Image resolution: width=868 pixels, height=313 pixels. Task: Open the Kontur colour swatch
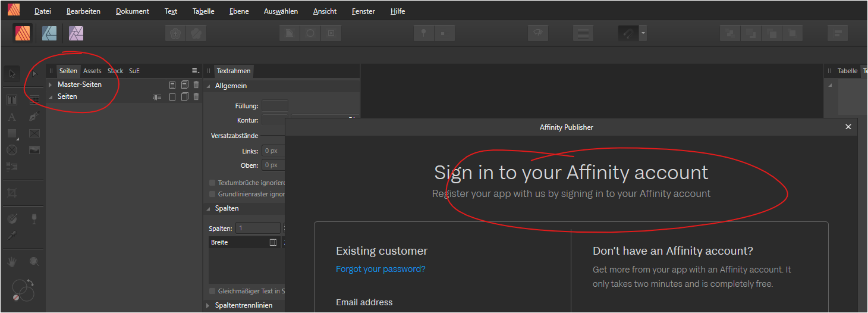coord(275,120)
